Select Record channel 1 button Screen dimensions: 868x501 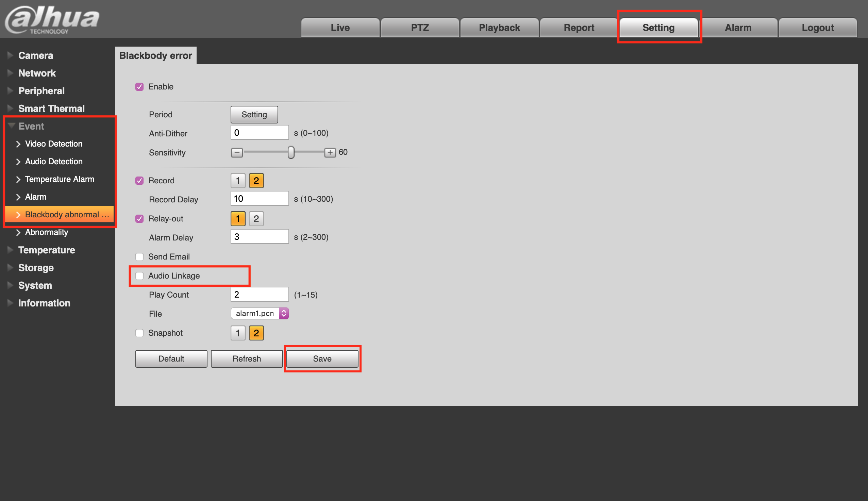[x=238, y=181]
